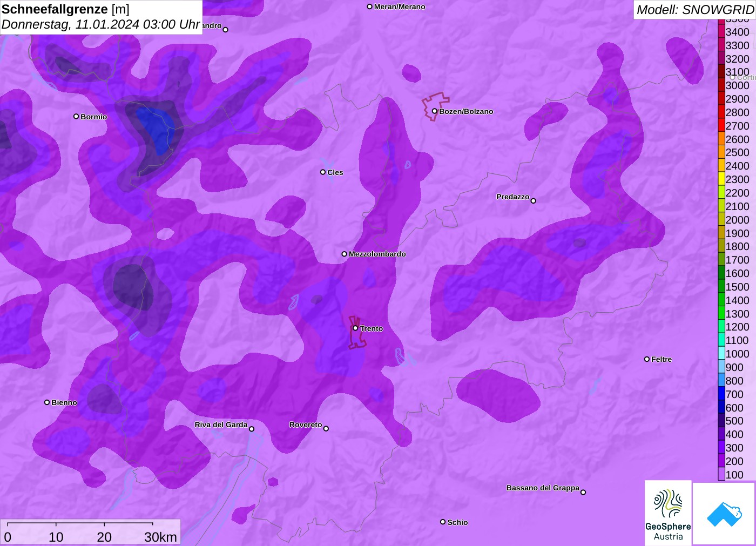Click the Bienno location marker
The height and width of the screenshot is (546, 756).
47,402
